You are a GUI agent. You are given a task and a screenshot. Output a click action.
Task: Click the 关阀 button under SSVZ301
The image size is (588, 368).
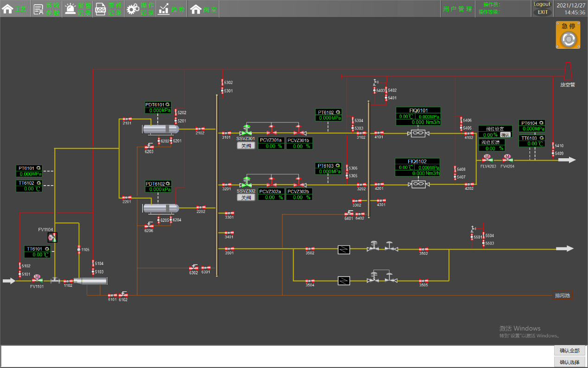(246, 146)
